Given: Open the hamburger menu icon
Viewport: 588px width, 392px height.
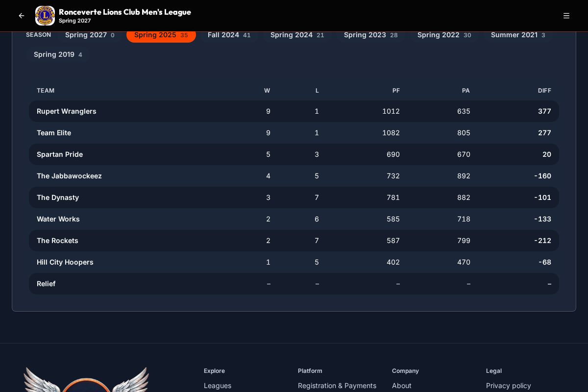Looking at the screenshot, I should coord(566,16).
